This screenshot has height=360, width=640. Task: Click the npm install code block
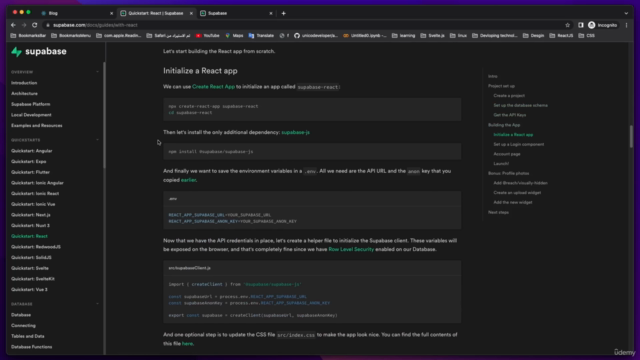coord(312,151)
